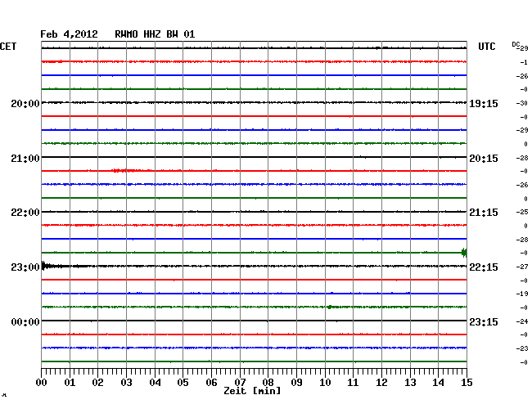Image resolution: width=532 pixels, height=404 pixels.
Task: Select the "23:00" CET time label
Action: pos(25,267)
